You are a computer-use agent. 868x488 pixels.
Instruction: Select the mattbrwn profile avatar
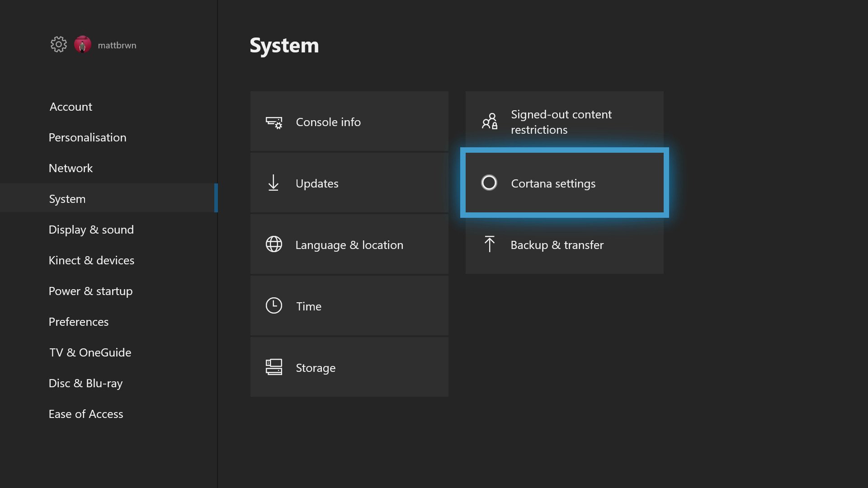[83, 44]
